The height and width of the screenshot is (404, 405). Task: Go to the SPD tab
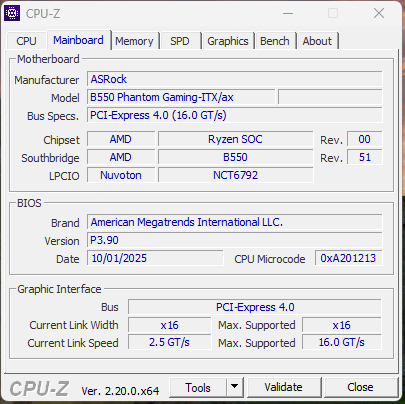click(180, 41)
